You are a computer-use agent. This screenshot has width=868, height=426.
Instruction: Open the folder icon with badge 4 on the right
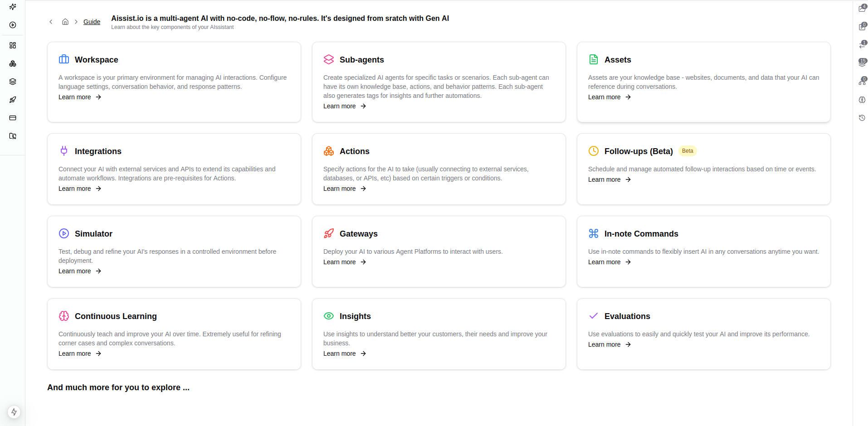862,8
